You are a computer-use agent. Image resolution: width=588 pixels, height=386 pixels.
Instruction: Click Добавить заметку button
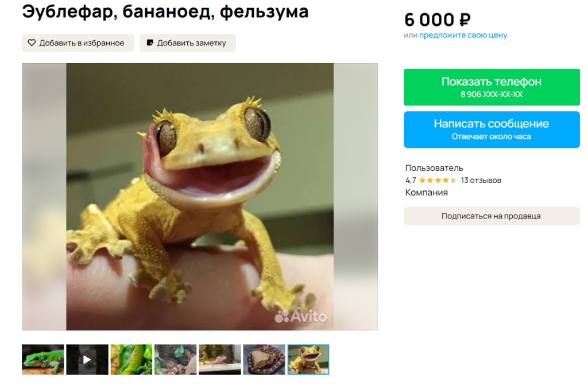pos(188,42)
